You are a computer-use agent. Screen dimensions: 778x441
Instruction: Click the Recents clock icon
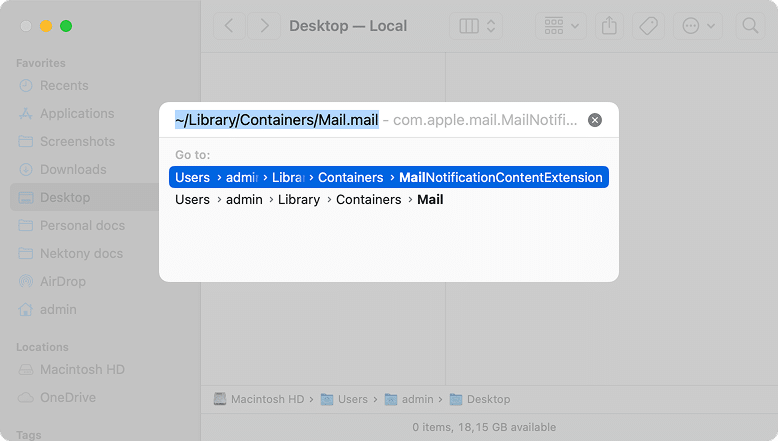pos(26,85)
